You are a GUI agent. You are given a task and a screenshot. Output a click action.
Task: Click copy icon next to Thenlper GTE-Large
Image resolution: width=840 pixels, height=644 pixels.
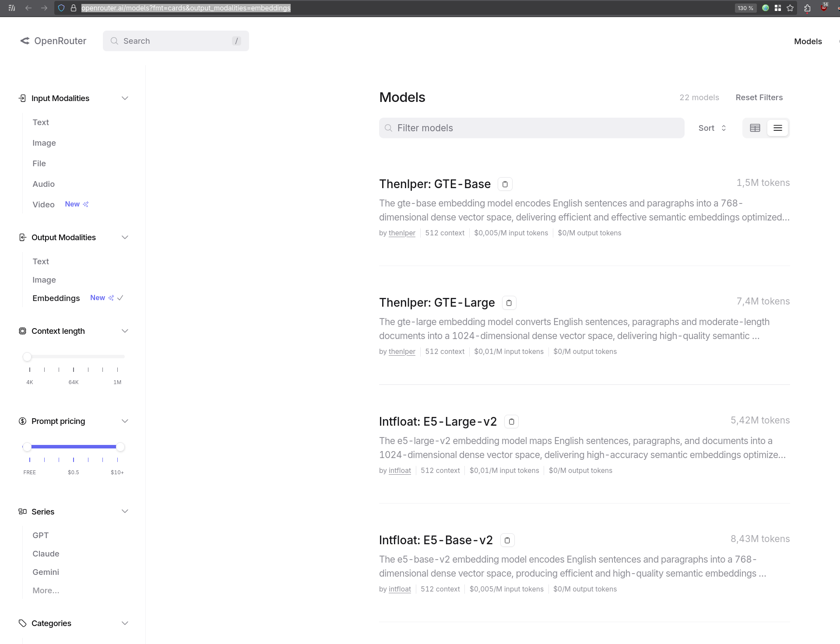[x=509, y=303]
